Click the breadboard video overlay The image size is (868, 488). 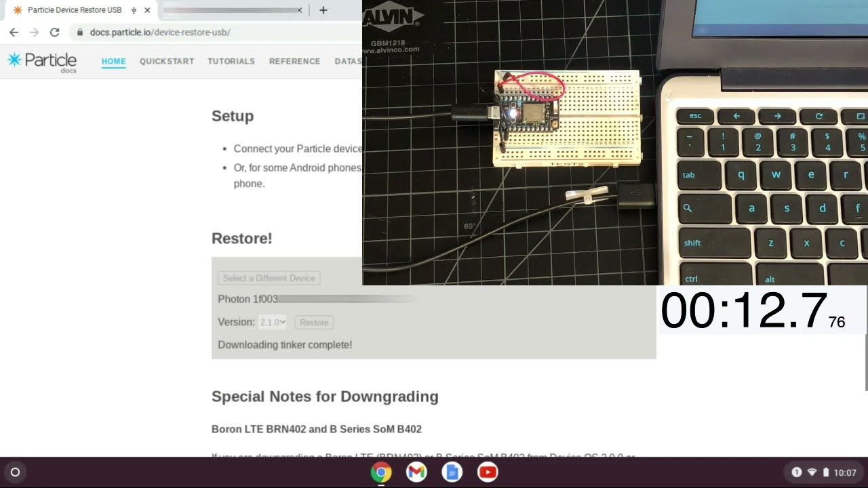coord(614,142)
